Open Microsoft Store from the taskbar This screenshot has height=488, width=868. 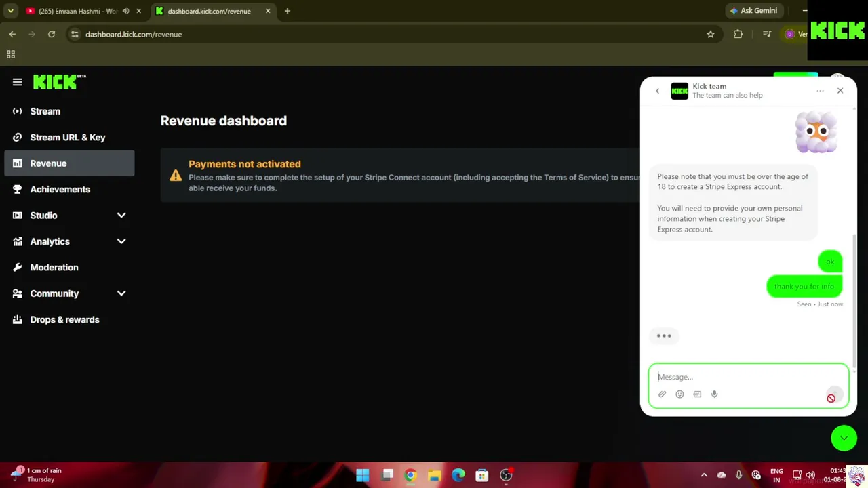click(x=482, y=475)
